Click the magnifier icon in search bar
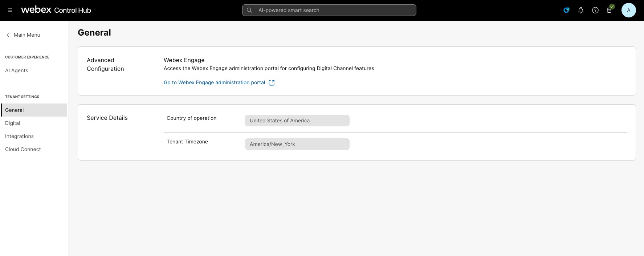 (x=249, y=10)
